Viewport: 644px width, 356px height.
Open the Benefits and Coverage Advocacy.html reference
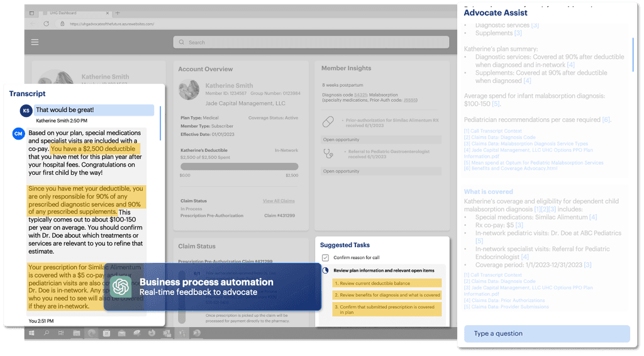click(511, 169)
